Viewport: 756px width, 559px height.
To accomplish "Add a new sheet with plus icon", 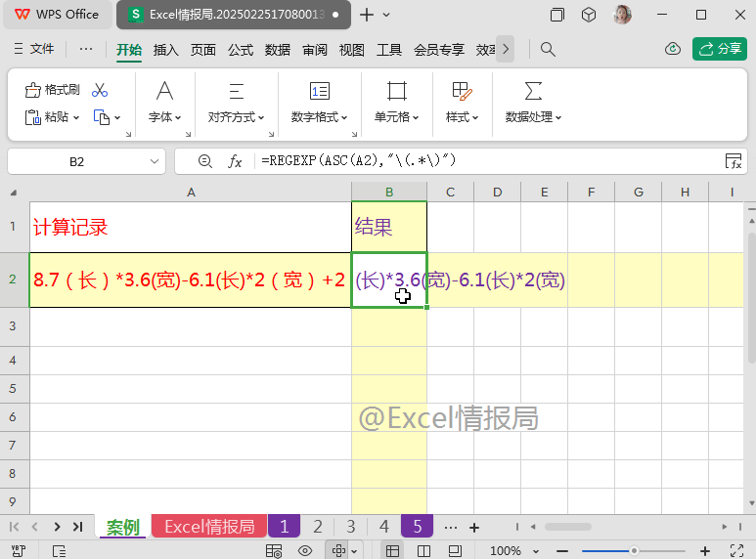I will 474,527.
